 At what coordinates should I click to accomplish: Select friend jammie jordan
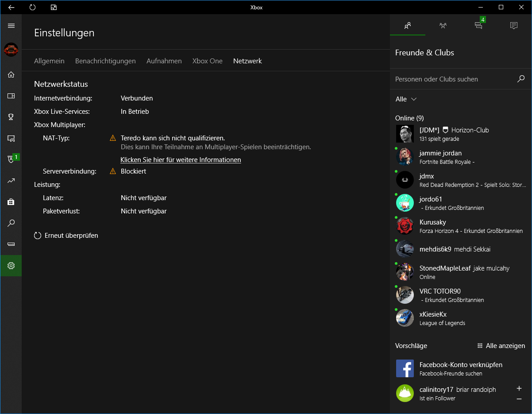461,157
